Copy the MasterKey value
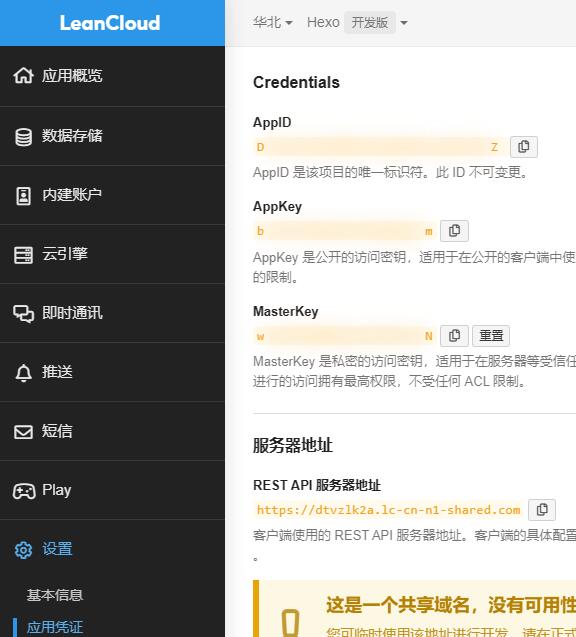576x637 pixels. (454, 336)
